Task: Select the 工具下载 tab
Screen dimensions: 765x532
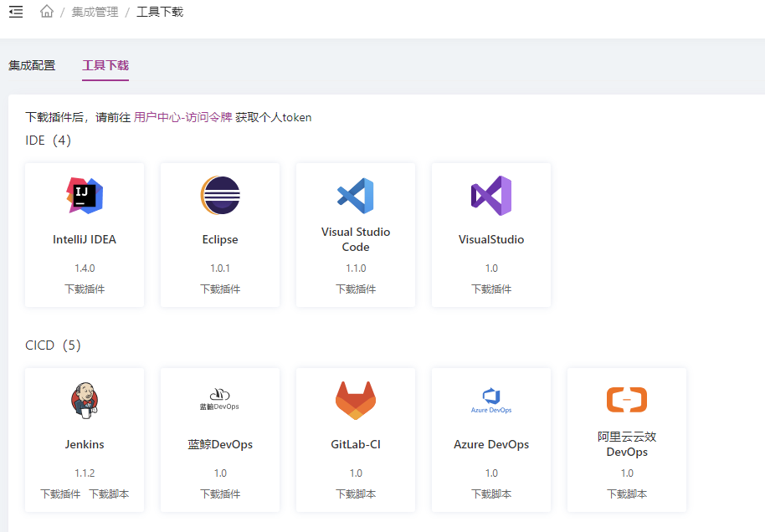Action: click(x=105, y=65)
